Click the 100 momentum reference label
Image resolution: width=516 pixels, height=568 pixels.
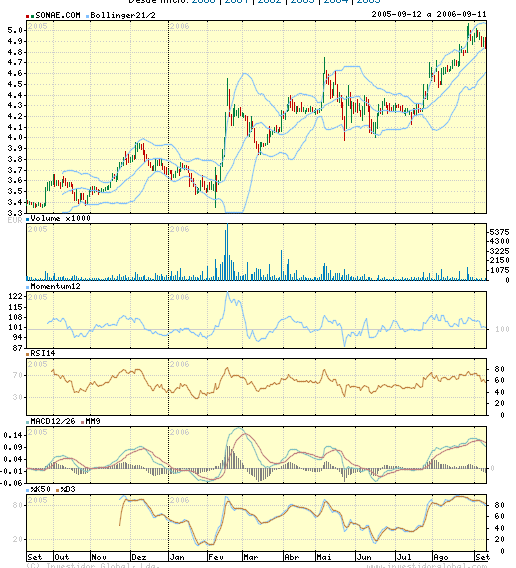tap(502, 329)
